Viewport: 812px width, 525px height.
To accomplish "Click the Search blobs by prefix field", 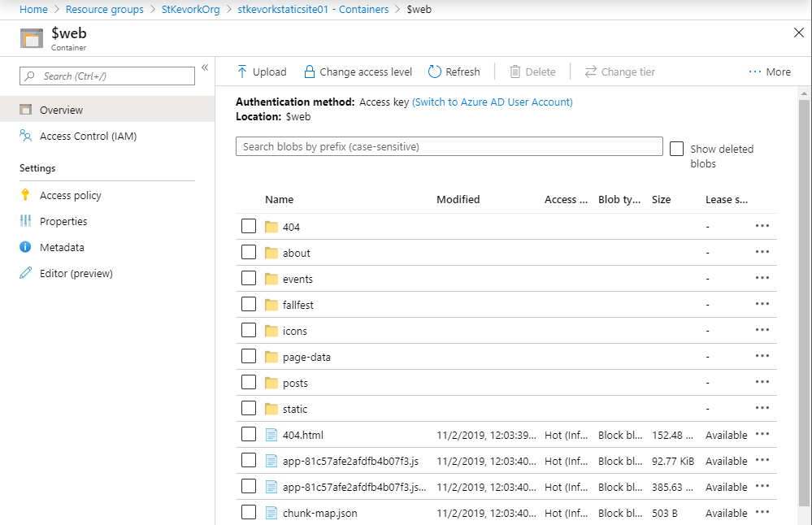I will [x=449, y=146].
